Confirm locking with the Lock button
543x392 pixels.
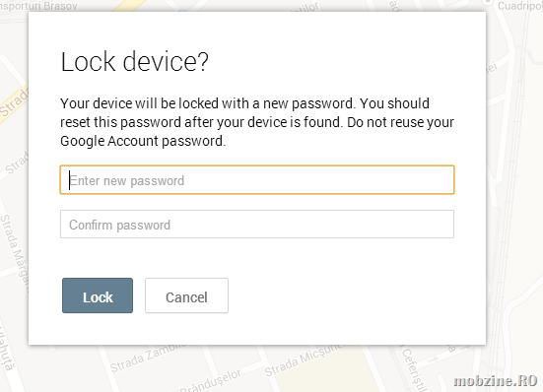[x=98, y=295]
